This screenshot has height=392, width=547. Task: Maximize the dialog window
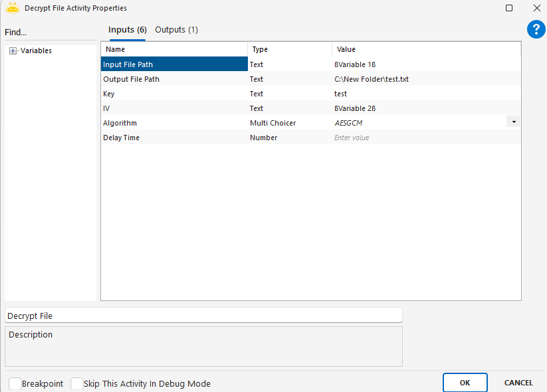tap(509, 8)
